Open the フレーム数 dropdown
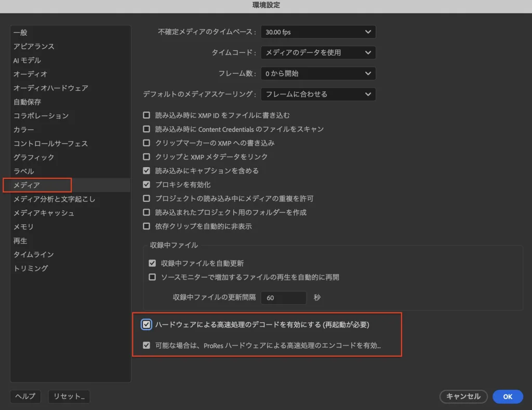The width and height of the screenshot is (532, 410). point(318,74)
